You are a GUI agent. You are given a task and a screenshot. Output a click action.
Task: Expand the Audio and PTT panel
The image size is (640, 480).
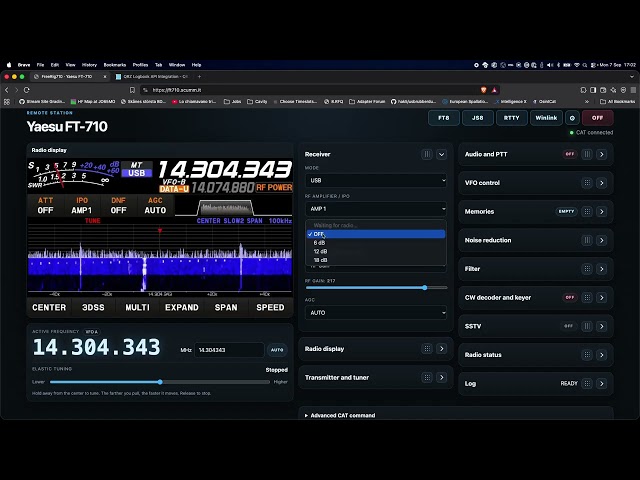[x=601, y=154]
